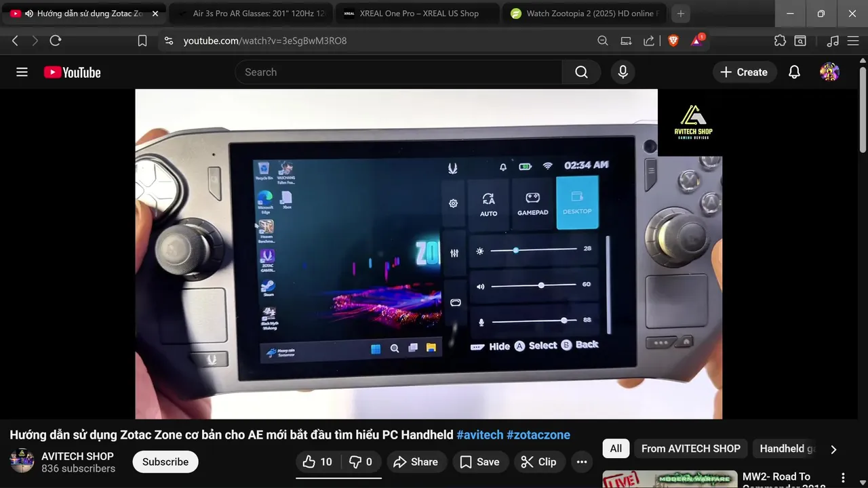Viewport: 868px width, 488px height.
Task: Share the video
Action: click(x=416, y=462)
